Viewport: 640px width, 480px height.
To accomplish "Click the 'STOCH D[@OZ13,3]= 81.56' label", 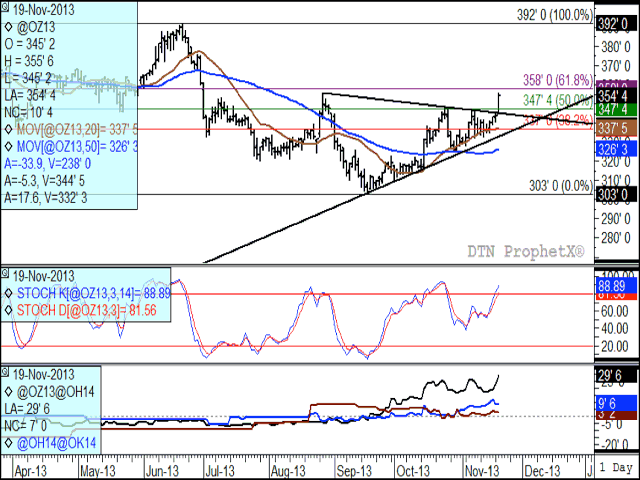I will [x=87, y=310].
